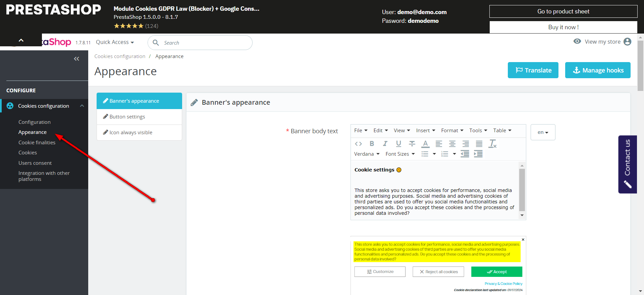
Task: Click the five-star rating
Action: coord(128,26)
